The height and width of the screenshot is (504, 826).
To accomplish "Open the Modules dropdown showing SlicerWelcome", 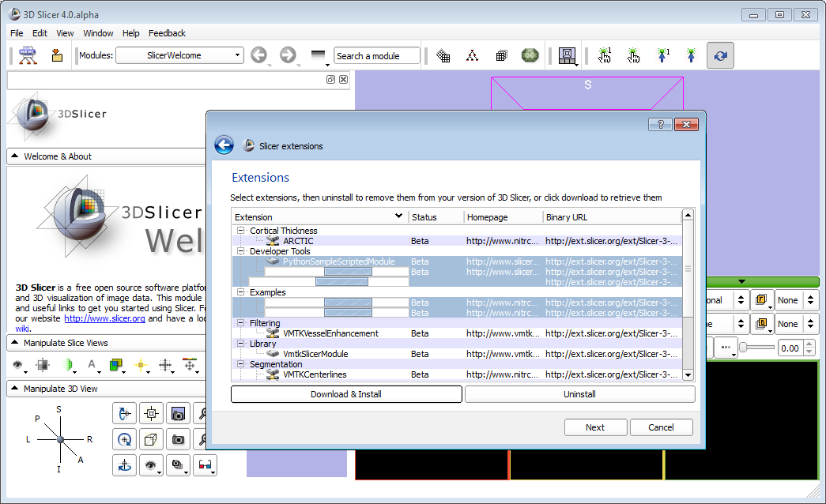I will pos(179,55).
